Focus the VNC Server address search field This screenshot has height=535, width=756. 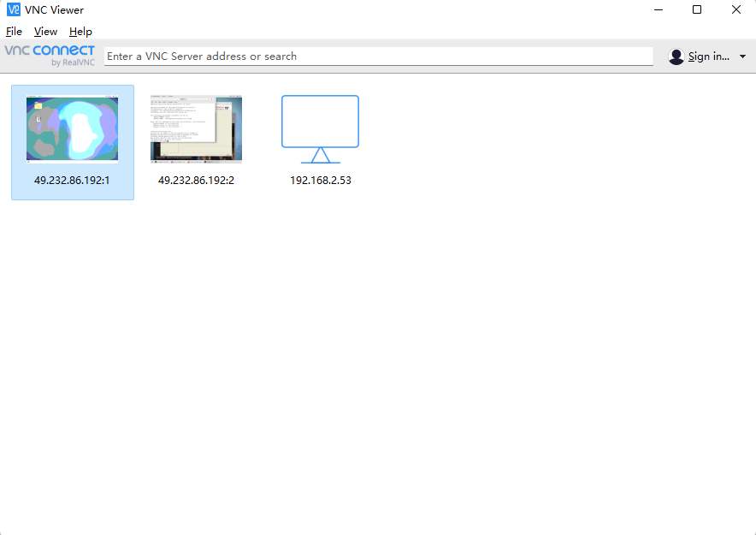378,56
